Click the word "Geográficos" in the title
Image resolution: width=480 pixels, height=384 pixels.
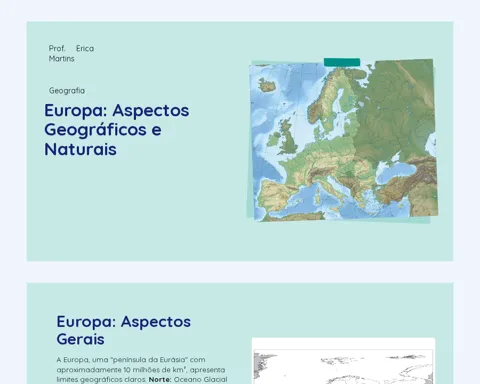[95, 130]
